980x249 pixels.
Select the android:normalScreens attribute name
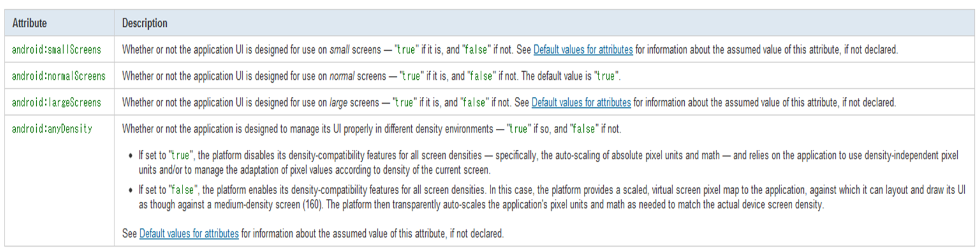coord(59,76)
